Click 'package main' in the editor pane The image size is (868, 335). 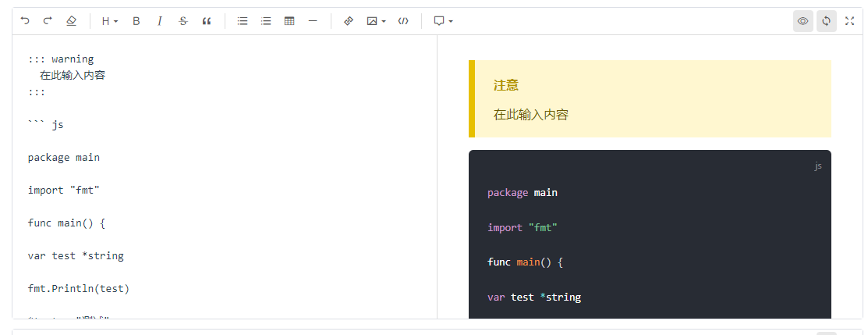[x=64, y=158]
